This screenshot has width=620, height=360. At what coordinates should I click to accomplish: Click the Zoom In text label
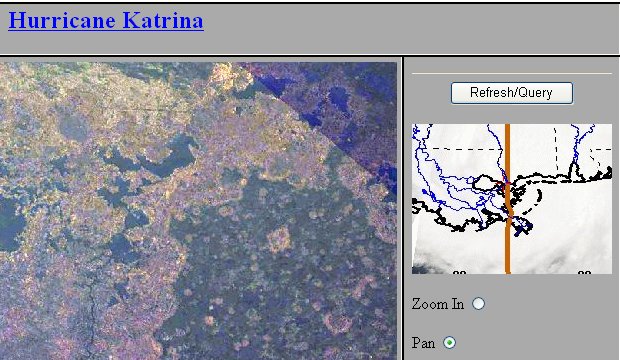[437, 304]
